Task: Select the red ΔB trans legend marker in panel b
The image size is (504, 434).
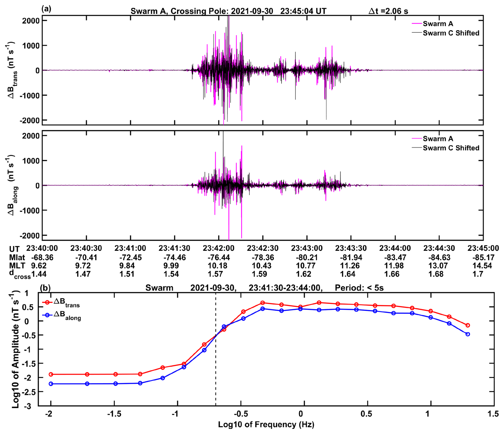Action: pos(47,302)
